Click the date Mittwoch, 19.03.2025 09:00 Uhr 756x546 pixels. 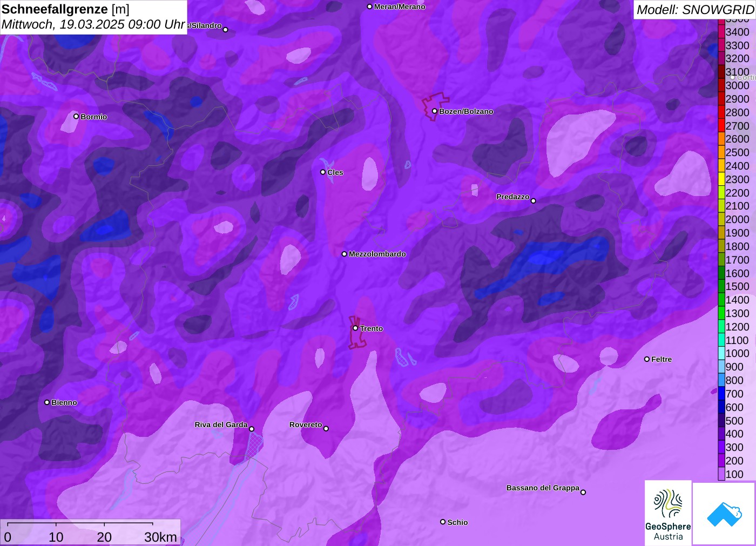coord(93,24)
